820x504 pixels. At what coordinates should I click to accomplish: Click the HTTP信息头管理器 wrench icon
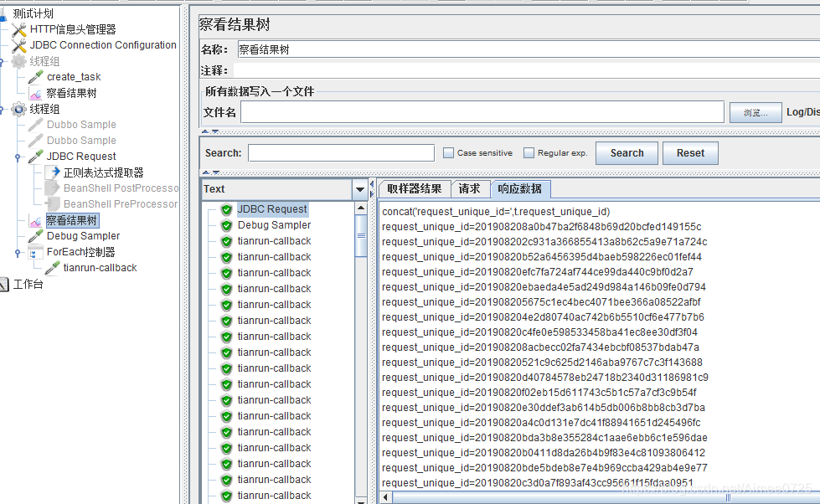(x=18, y=29)
